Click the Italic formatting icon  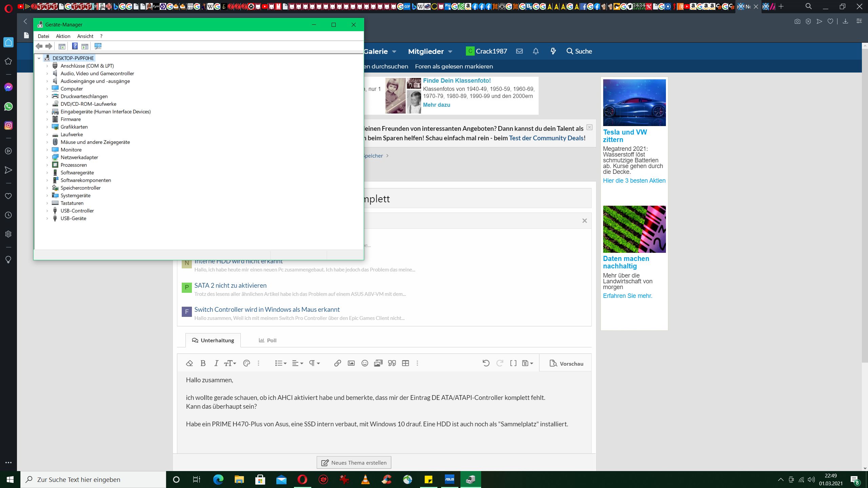click(x=216, y=363)
